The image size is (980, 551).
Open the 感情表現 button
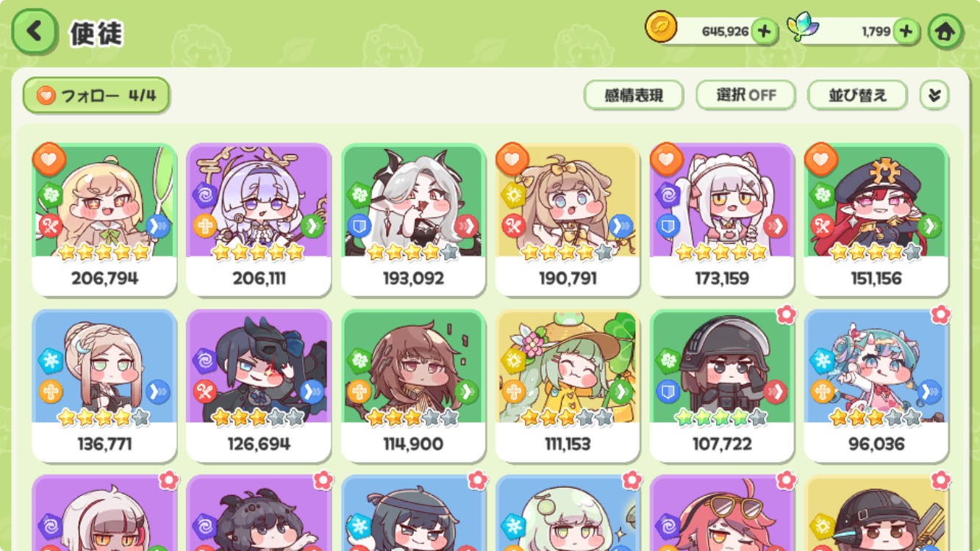tap(634, 96)
